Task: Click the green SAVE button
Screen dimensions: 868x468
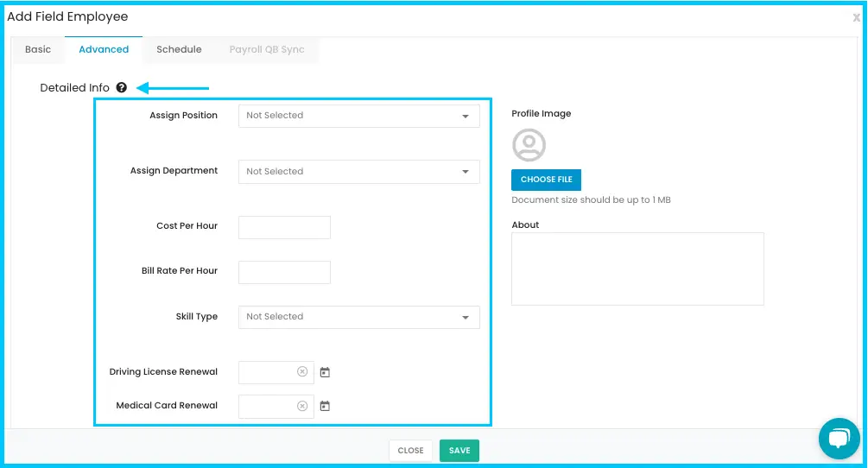Action: [x=459, y=451]
